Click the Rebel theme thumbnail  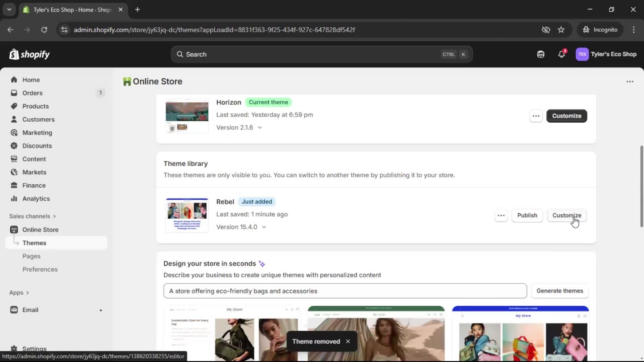tap(187, 215)
